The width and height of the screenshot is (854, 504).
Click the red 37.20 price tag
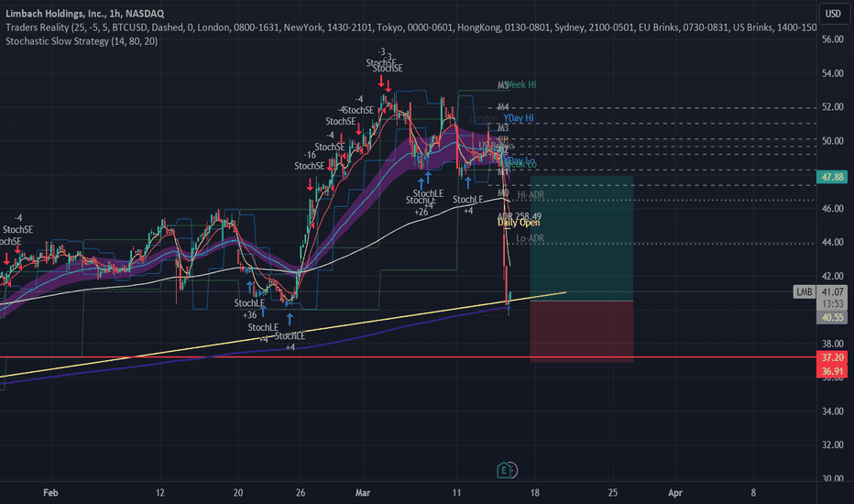832,357
